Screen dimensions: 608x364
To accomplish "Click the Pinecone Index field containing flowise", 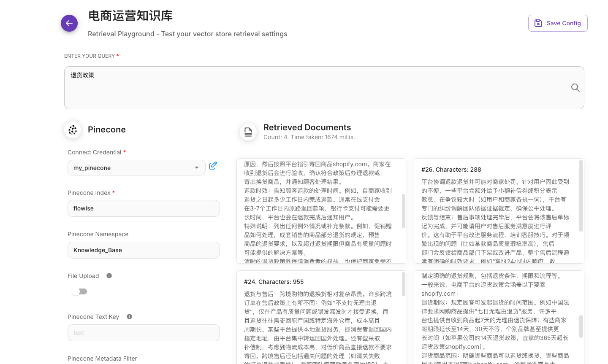I will tap(144, 208).
